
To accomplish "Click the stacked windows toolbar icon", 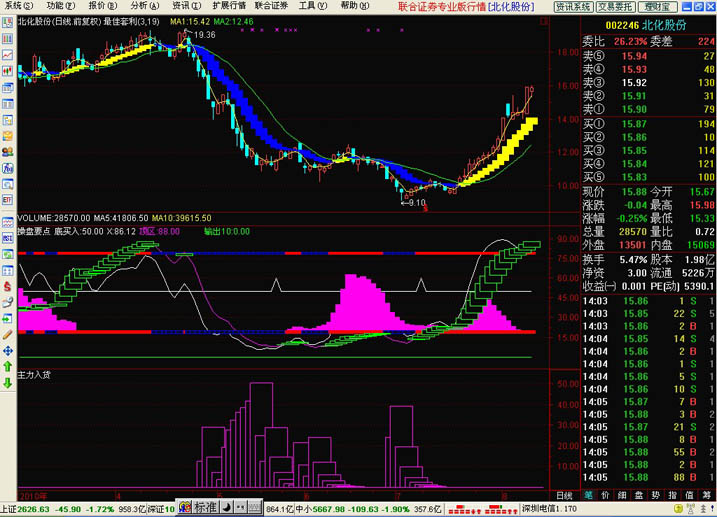I will 8,87.
